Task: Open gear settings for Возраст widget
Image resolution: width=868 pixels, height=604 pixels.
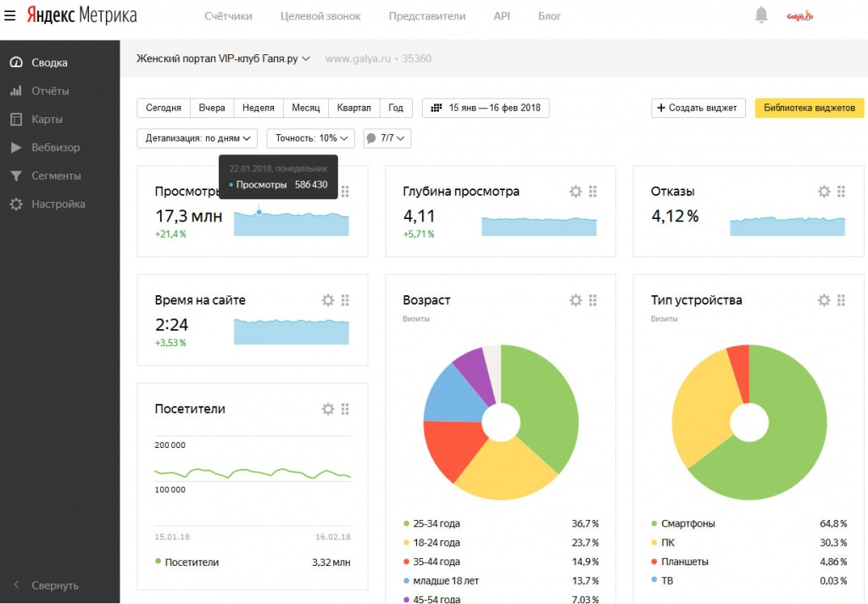Action: (x=576, y=300)
